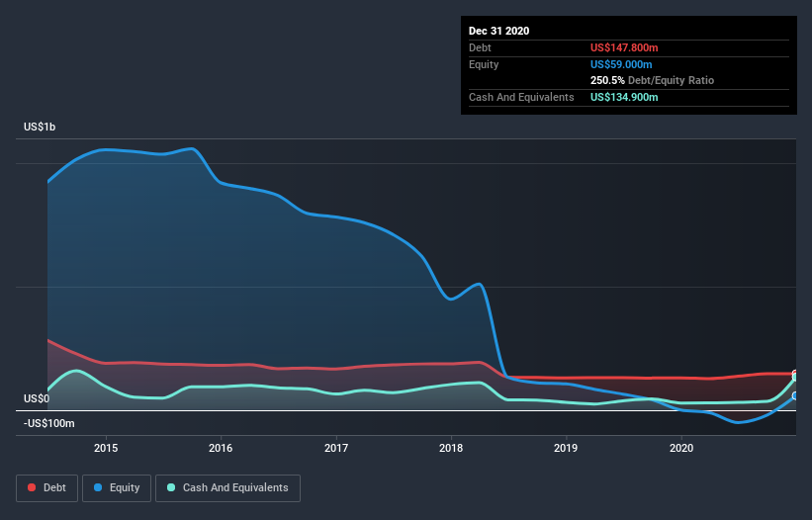Click the Debt row label in tooltip
This screenshot has width=812, height=520.
click(480, 47)
